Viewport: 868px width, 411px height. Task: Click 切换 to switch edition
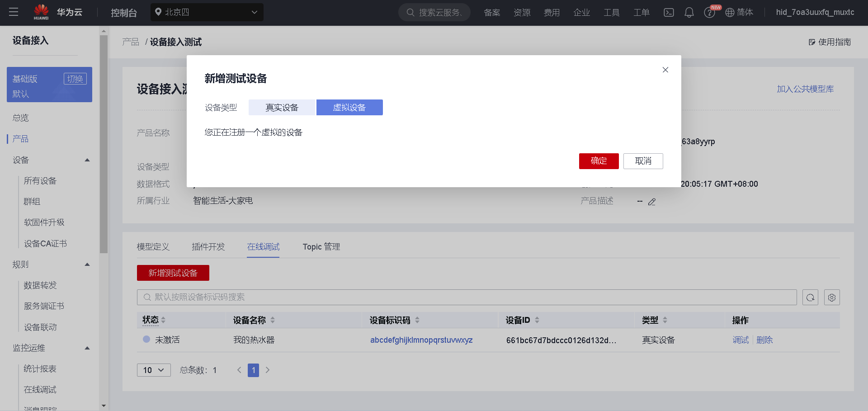pyautogui.click(x=75, y=79)
